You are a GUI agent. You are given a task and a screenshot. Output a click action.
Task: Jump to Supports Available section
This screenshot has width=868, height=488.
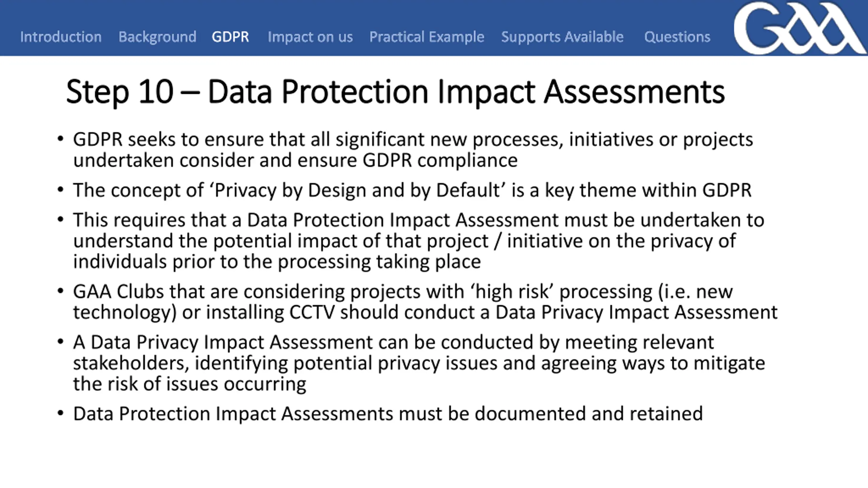coord(562,37)
